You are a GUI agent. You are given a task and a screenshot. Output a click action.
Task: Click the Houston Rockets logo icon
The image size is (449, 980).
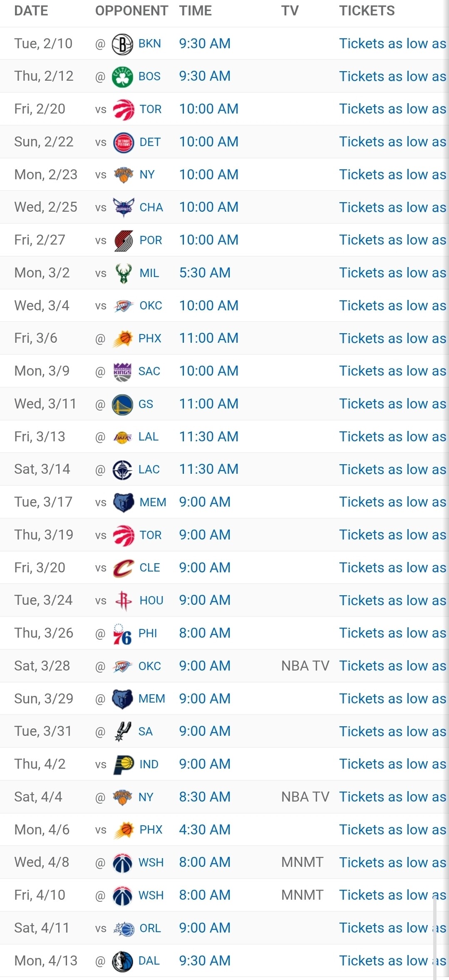[123, 601]
